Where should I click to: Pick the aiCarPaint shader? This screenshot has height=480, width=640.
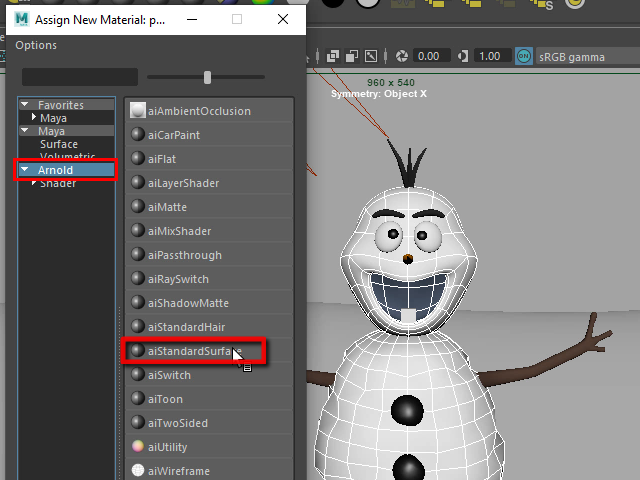tap(175, 135)
